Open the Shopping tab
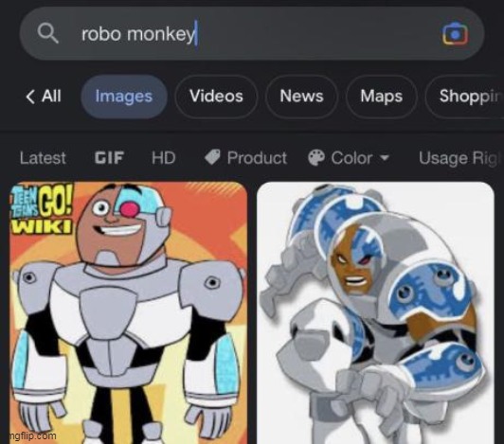Viewport: 504px width, 444px height. [465, 97]
